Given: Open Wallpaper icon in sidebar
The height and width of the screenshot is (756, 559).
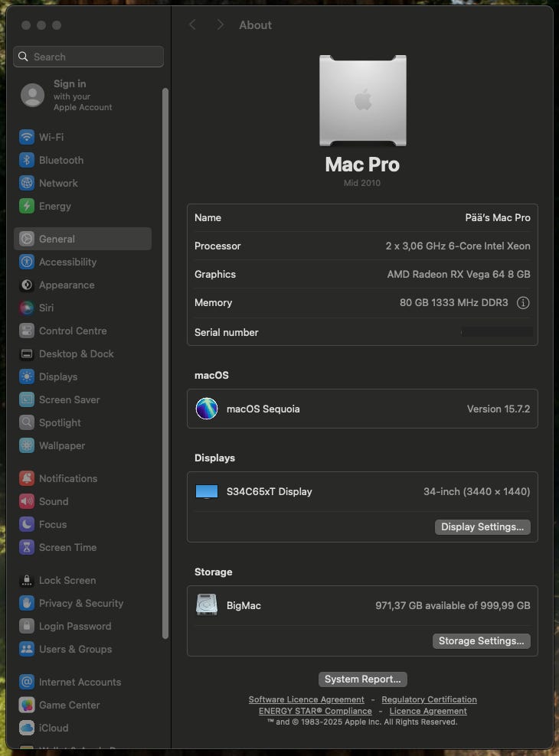Looking at the screenshot, I should pyautogui.click(x=27, y=445).
